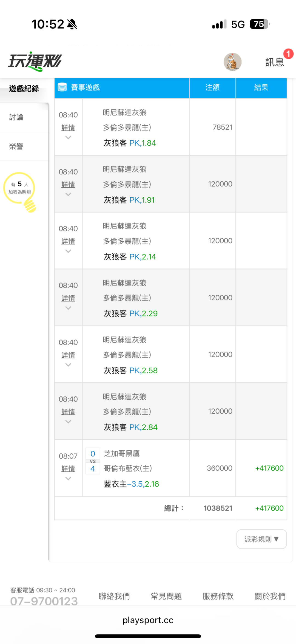Select the 遊戲紀錄 sidebar tab

pyautogui.click(x=24, y=89)
